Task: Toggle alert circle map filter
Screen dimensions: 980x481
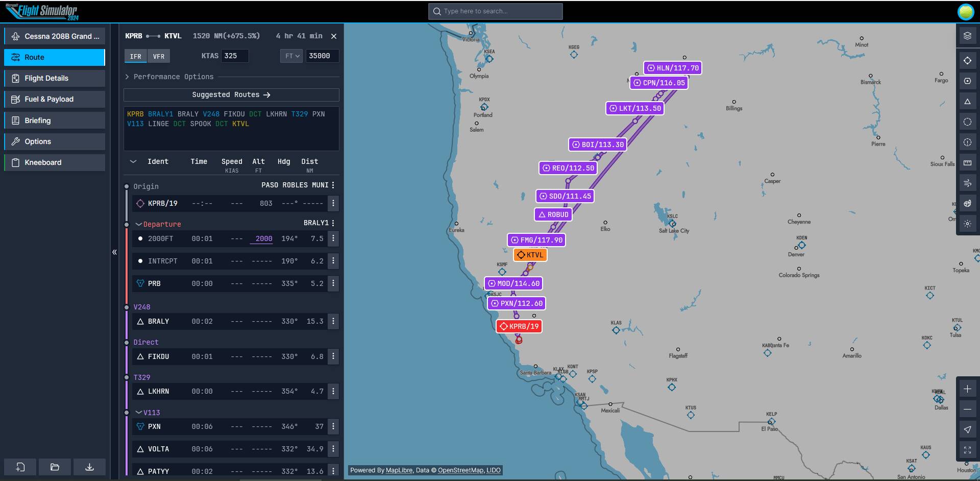Action: pyautogui.click(x=967, y=142)
